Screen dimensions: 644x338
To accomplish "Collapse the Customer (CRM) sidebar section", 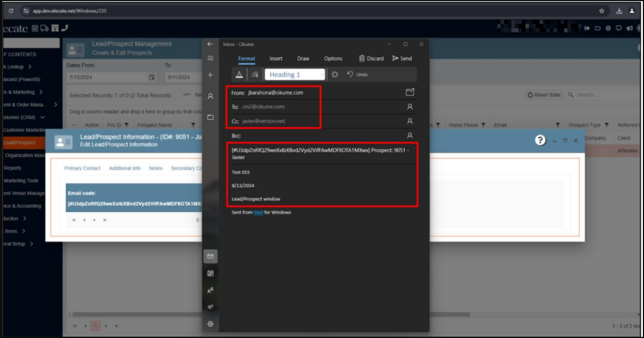I will tap(43, 117).
